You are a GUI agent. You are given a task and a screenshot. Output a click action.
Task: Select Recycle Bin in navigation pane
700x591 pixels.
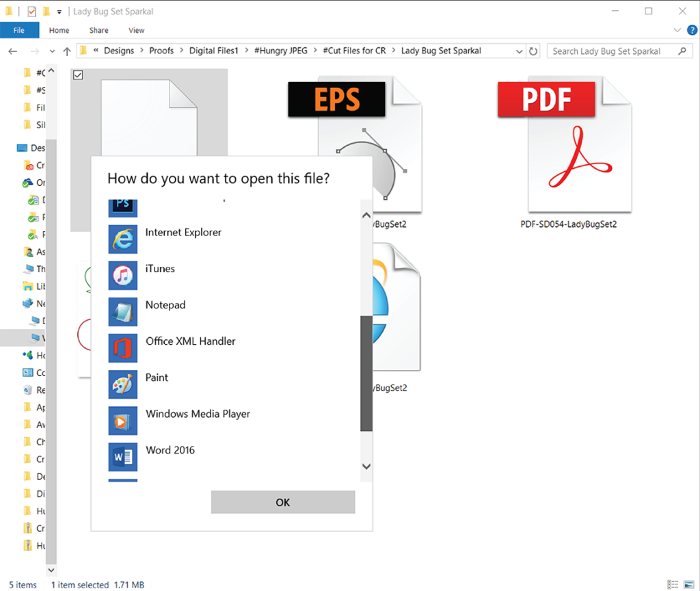[33, 390]
